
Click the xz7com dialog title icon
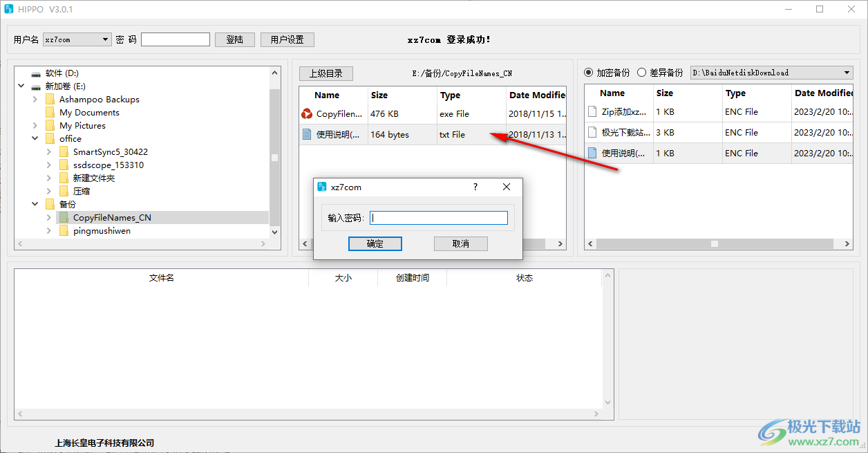(x=321, y=187)
